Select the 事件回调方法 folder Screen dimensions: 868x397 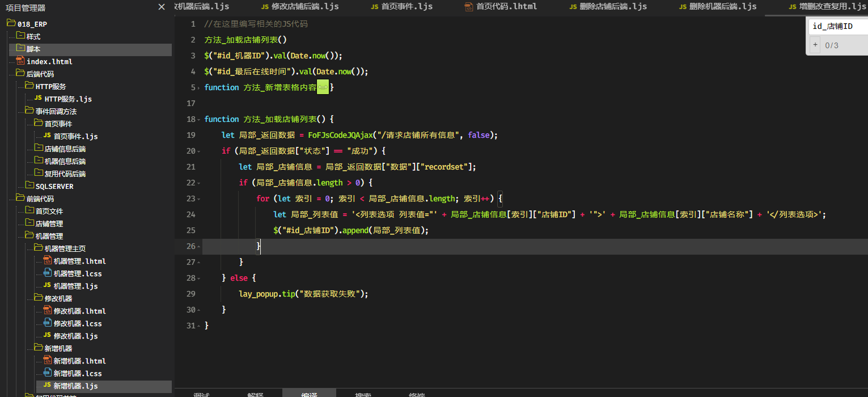pyautogui.click(x=56, y=111)
